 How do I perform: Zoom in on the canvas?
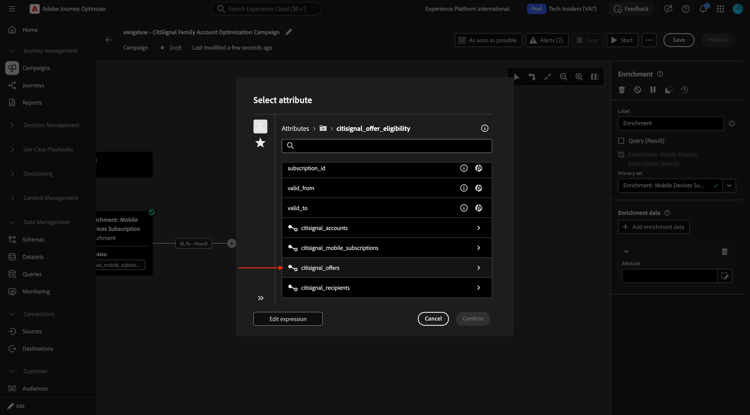(x=579, y=76)
